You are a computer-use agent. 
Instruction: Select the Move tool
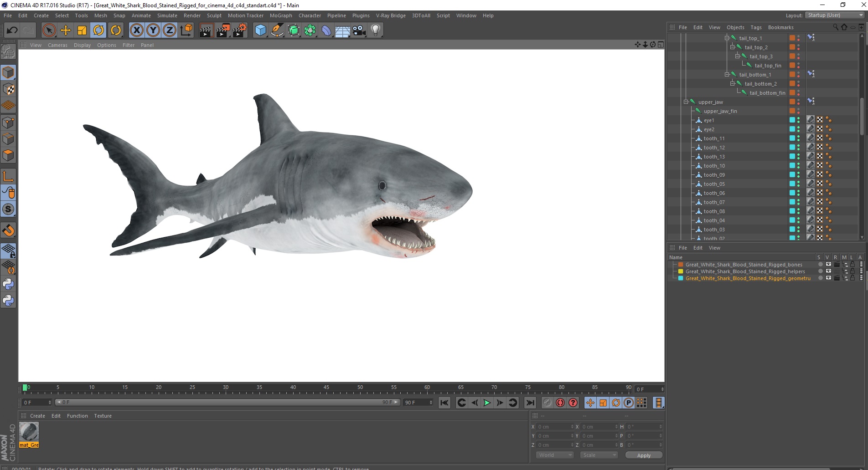tap(66, 31)
